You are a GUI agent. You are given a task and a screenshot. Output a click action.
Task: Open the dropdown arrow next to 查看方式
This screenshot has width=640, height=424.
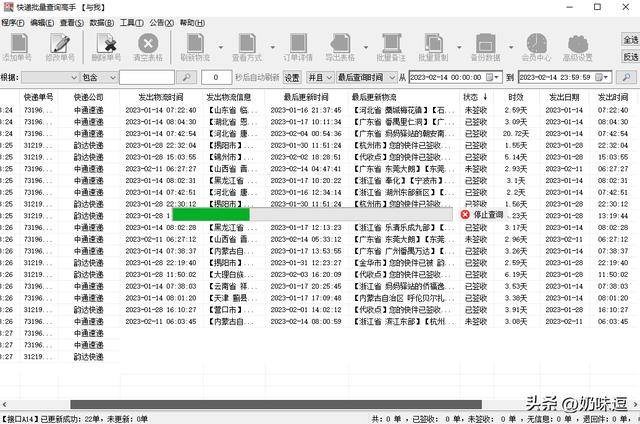[273, 47]
